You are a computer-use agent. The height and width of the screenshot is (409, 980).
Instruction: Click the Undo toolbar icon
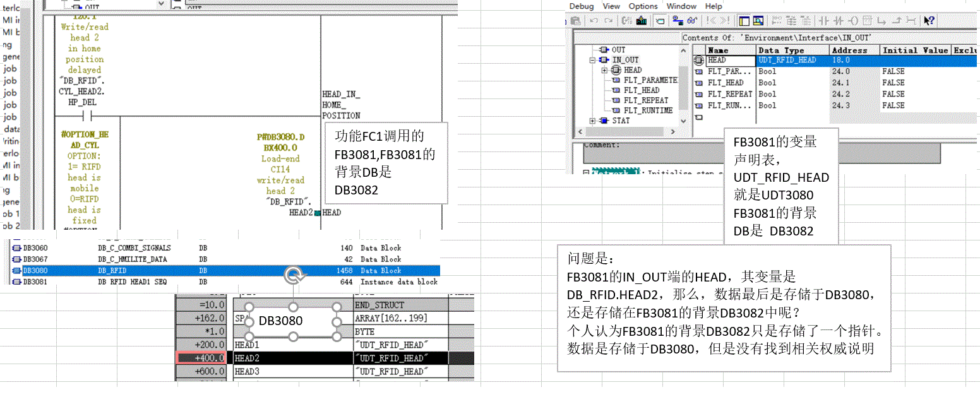[594, 21]
